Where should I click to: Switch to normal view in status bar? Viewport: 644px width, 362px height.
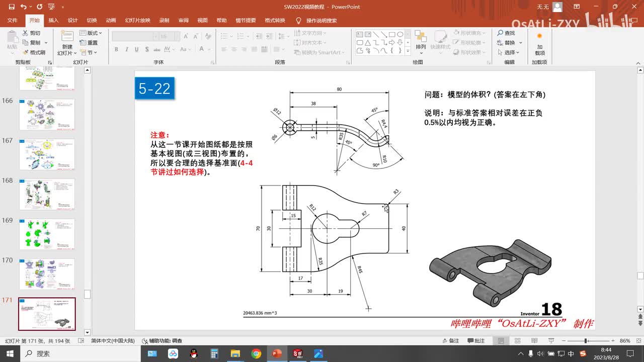click(501, 340)
